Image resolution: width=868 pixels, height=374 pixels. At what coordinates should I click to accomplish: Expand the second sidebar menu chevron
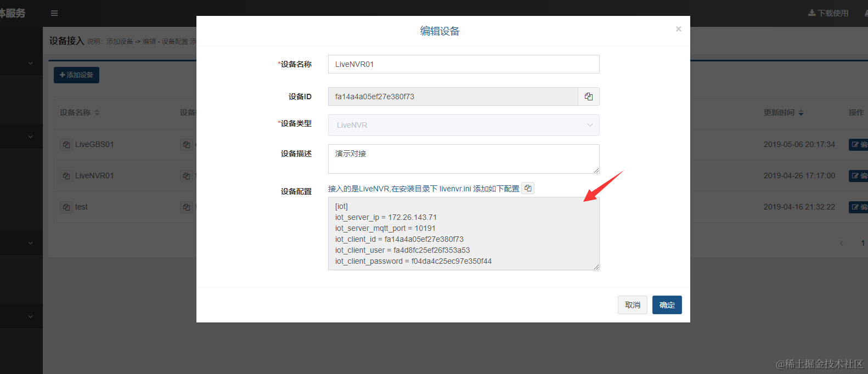pyautogui.click(x=30, y=137)
